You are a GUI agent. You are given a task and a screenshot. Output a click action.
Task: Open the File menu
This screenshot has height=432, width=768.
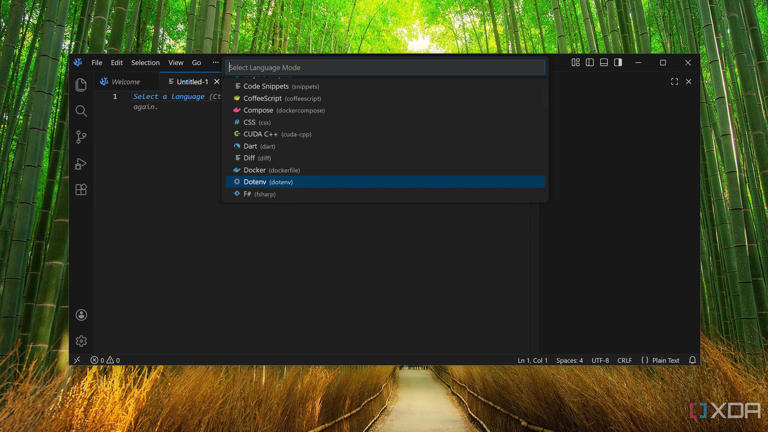(x=96, y=63)
